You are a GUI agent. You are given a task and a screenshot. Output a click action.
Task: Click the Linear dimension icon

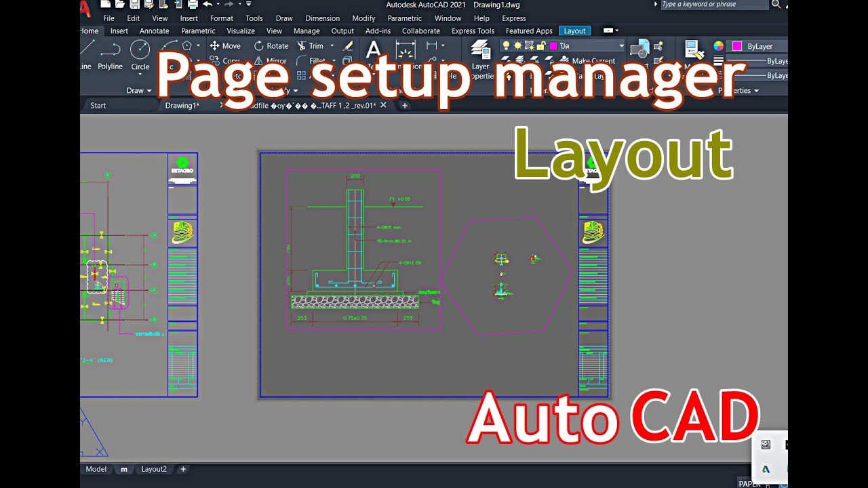point(432,46)
